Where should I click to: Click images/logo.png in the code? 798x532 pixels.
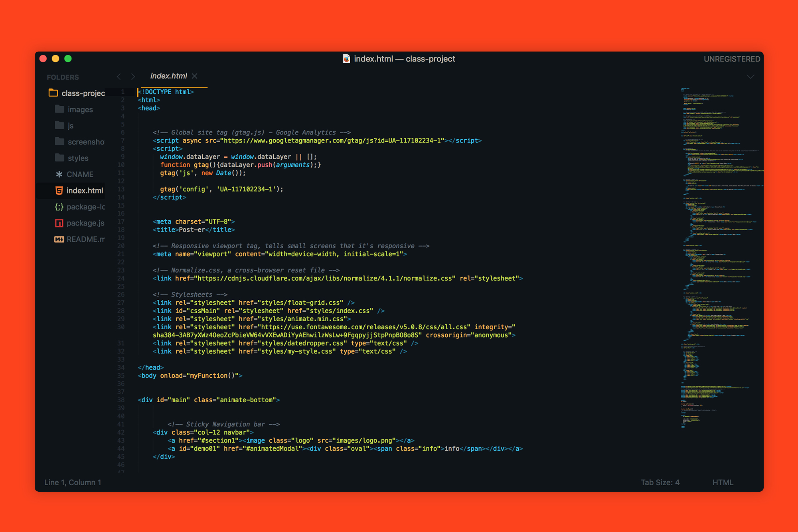(364, 441)
